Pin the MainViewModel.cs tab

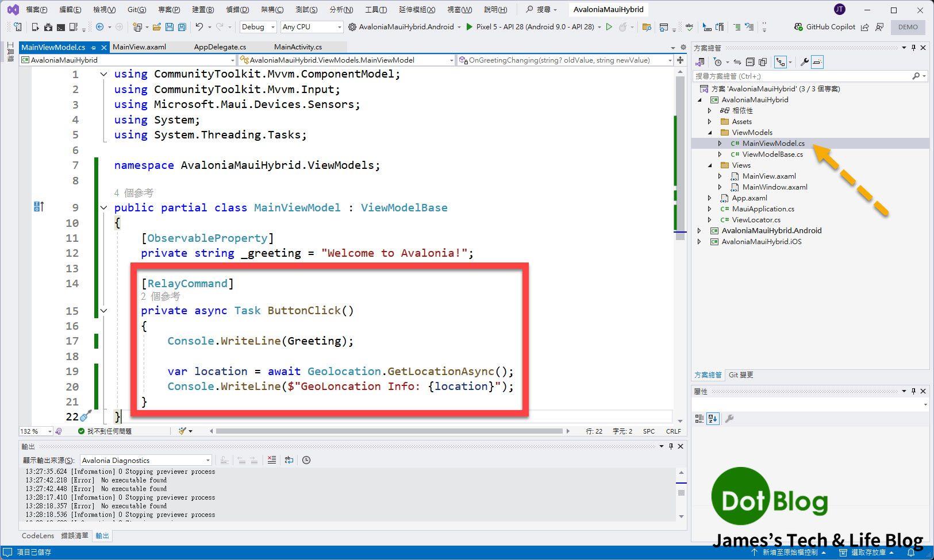coord(94,48)
